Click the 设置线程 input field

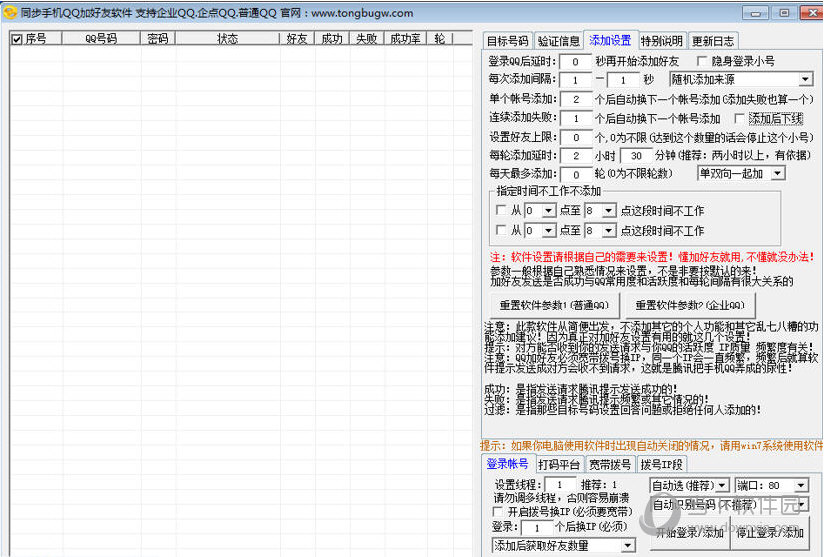point(560,484)
